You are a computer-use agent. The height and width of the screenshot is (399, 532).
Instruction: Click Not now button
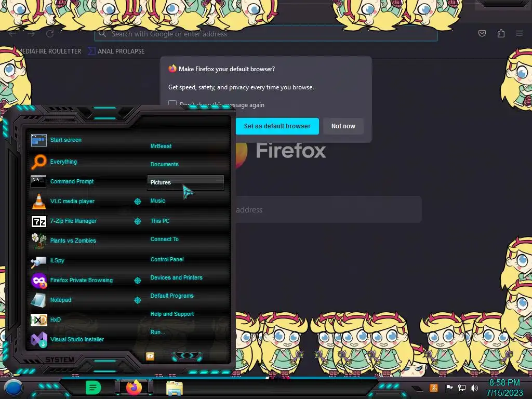[x=343, y=126]
